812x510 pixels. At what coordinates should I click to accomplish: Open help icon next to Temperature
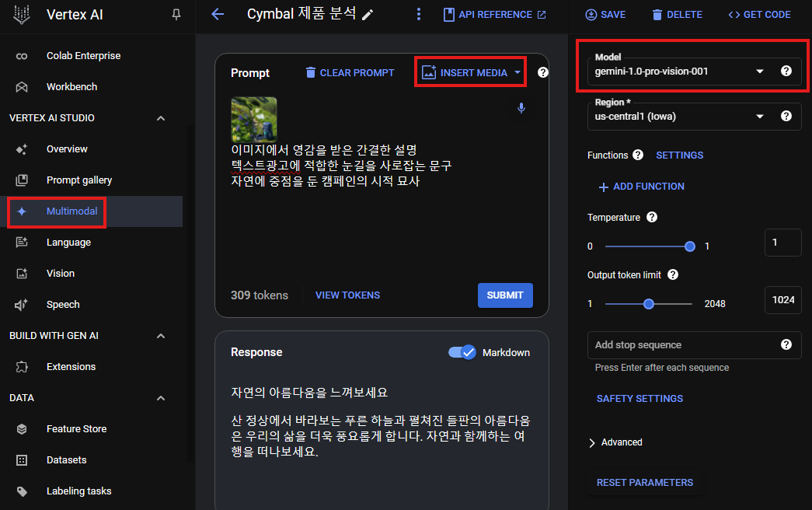pos(652,217)
